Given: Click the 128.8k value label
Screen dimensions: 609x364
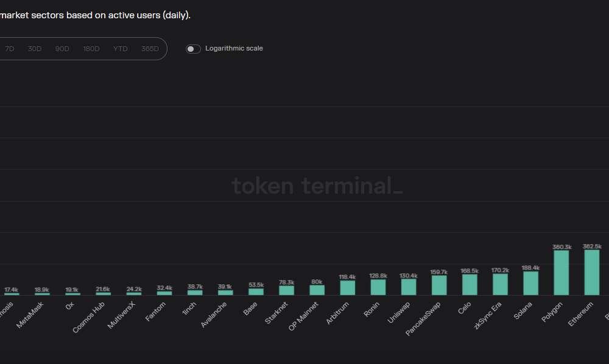Looking at the screenshot, I should point(378,276).
